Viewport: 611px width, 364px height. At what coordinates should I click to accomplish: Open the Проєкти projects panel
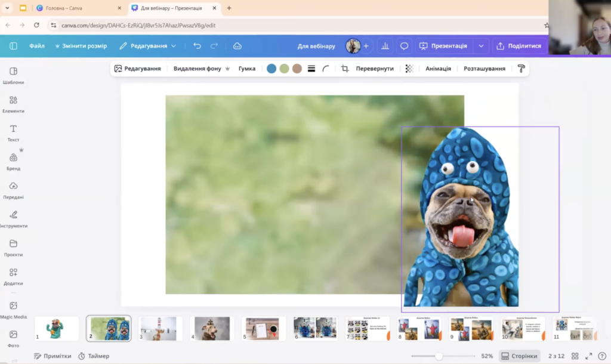tap(13, 248)
